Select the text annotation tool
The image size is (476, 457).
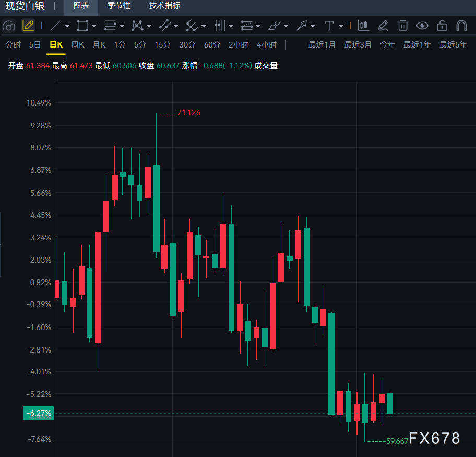[329, 26]
